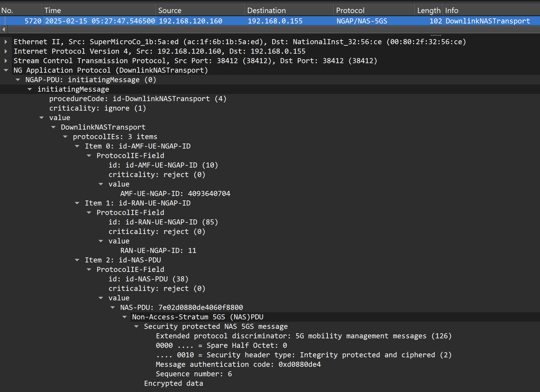Click DownlinkNASTransport info cell in packet row

coord(488,21)
